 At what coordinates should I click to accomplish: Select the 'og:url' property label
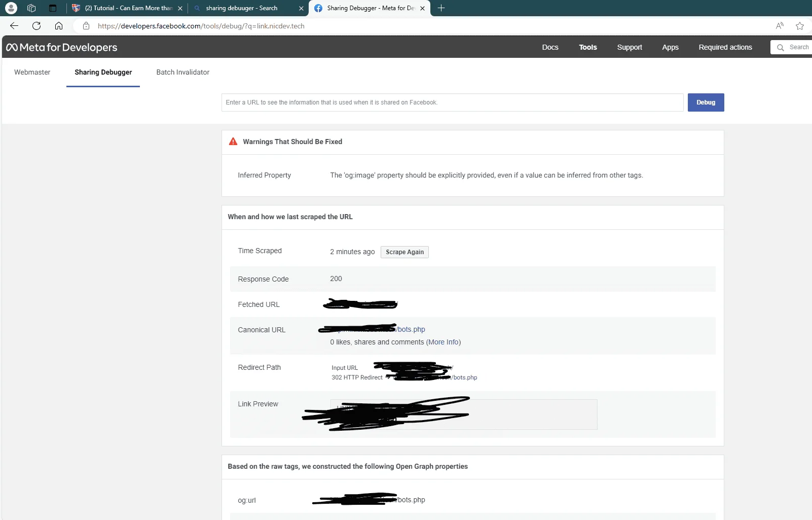(x=247, y=500)
